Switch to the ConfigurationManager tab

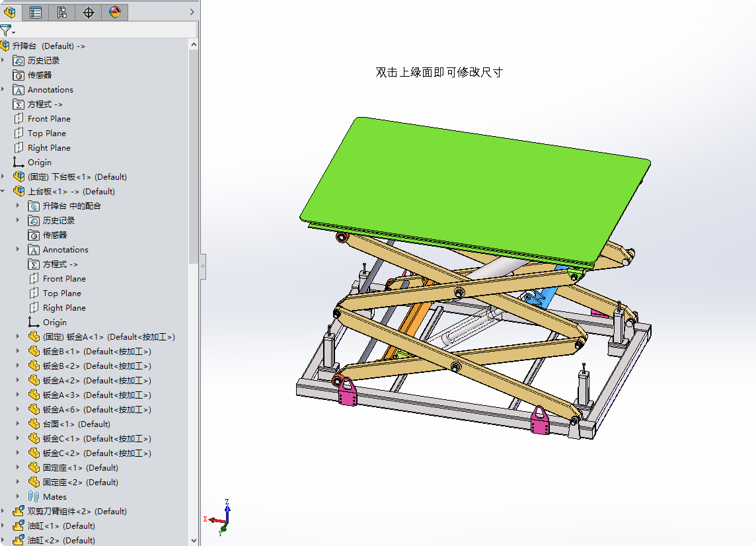(61, 12)
